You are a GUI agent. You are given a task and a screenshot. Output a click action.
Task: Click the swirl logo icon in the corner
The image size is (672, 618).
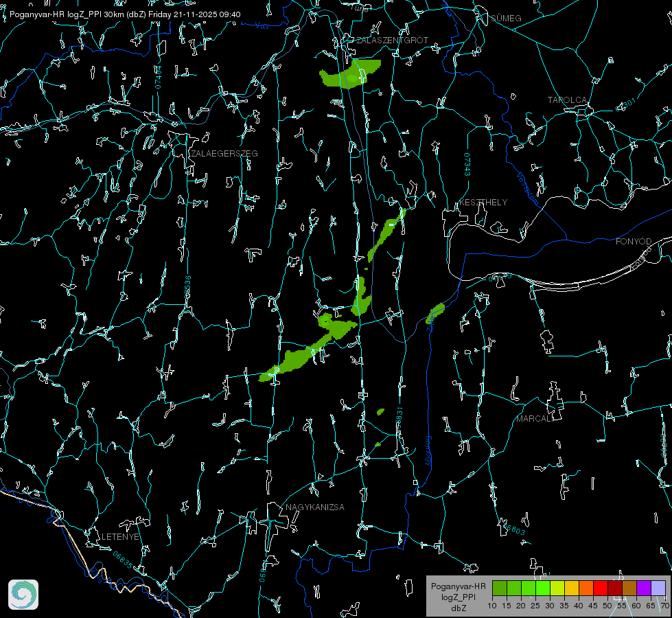23,595
